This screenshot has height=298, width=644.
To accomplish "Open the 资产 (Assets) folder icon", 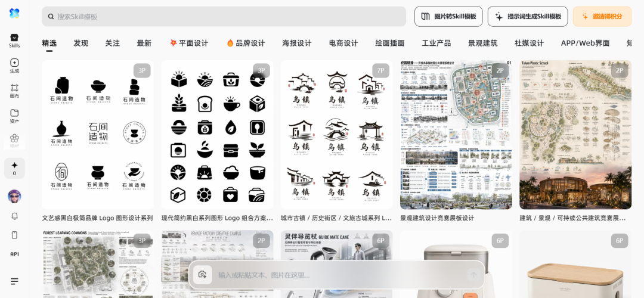I will coord(14,116).
